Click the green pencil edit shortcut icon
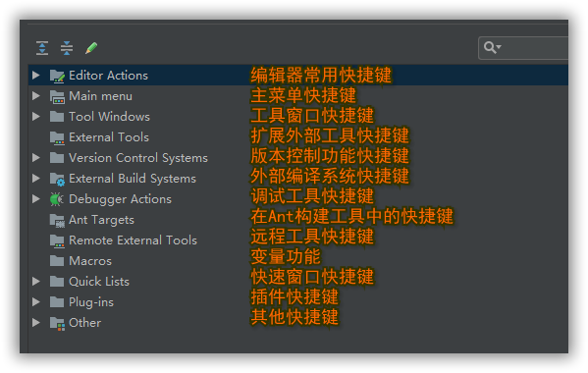 coord(91,48)
